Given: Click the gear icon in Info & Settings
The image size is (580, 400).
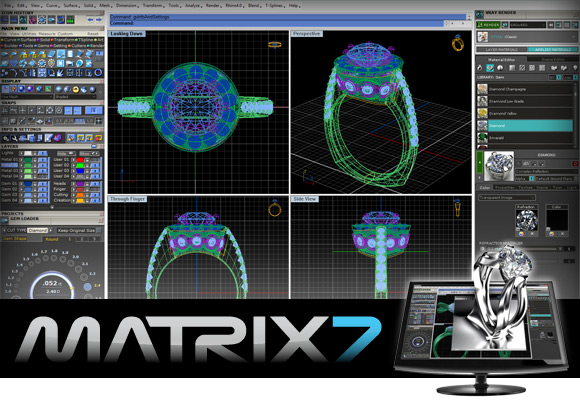Looking at the screenshot, I should pyautogui.click(x=6, y=138).
